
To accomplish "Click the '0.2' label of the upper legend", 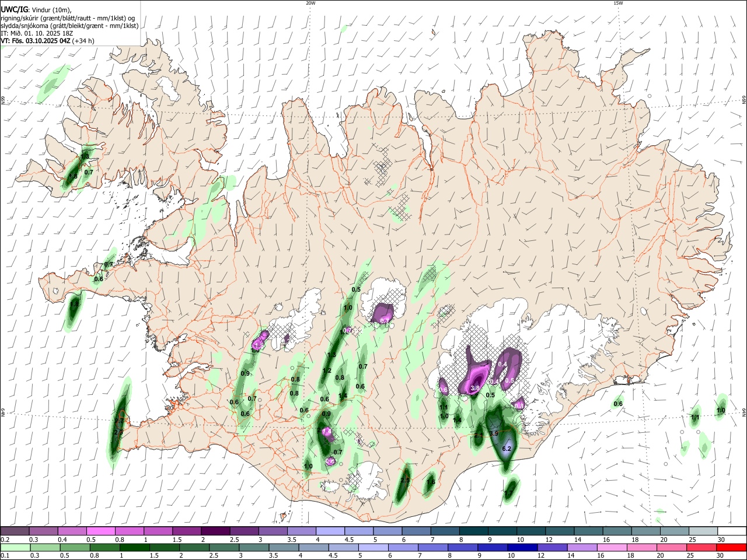I will point(5,540).
